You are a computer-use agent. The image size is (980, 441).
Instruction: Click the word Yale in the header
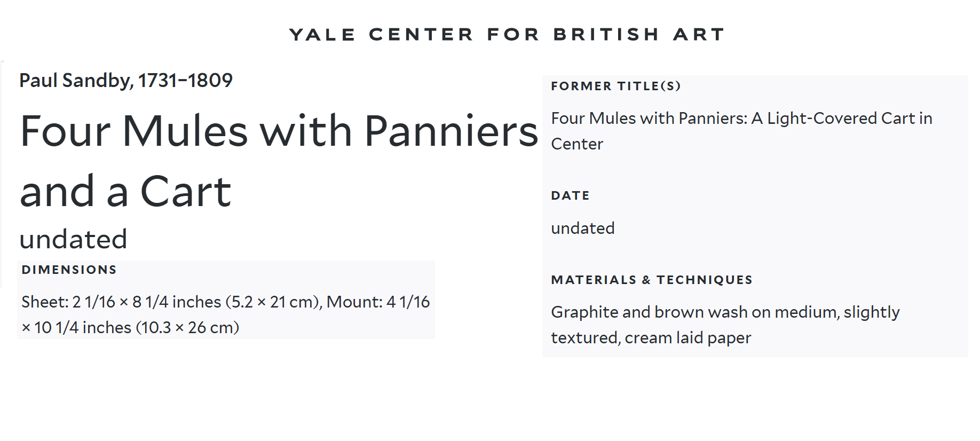click(322, 35)
